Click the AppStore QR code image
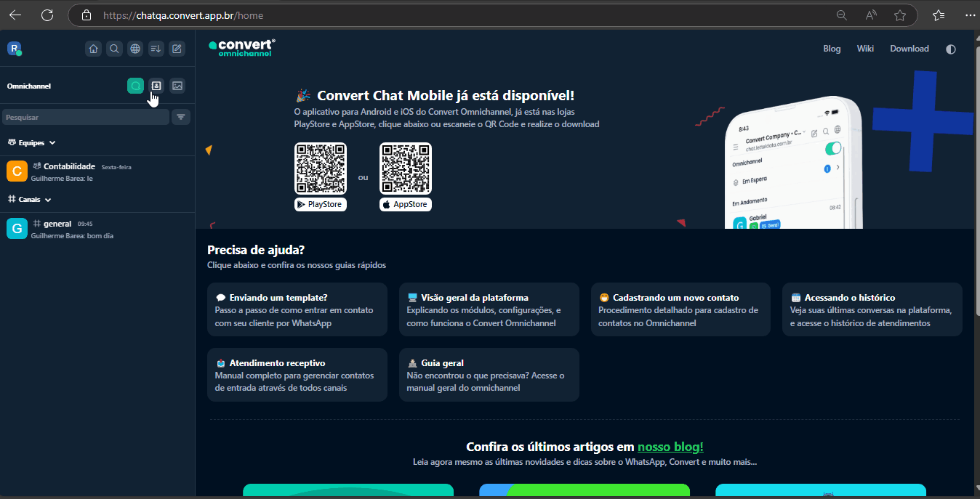Viewport: 980px width, 499px height. pos(406,169)
